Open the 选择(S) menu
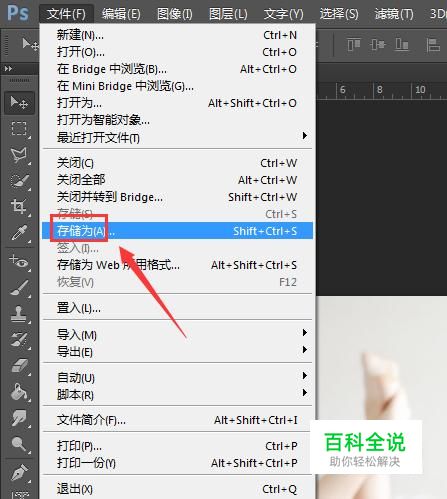 (x=339, y=14)
